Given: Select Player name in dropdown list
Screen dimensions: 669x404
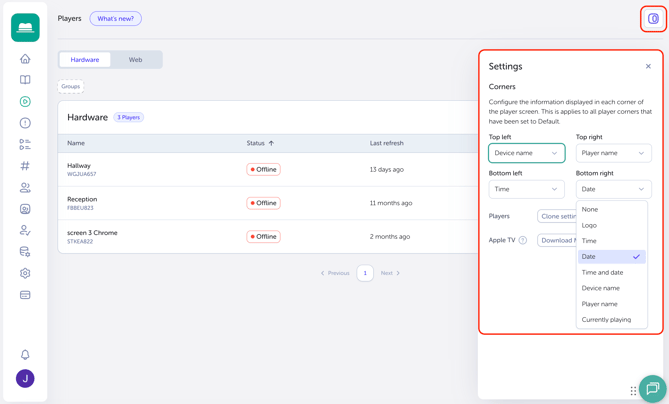Looking at the screenshot, I should click(x=612, y=304).
